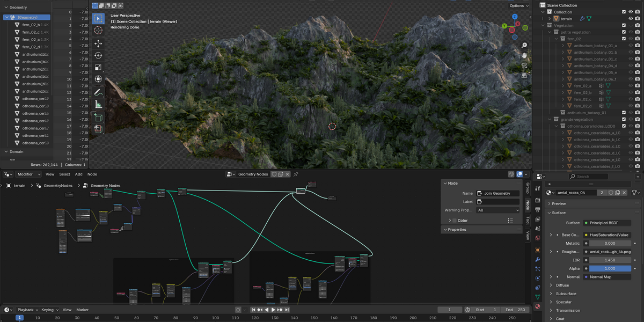
Task: Expand terrain object in outliner
Action: click(549, 19)
